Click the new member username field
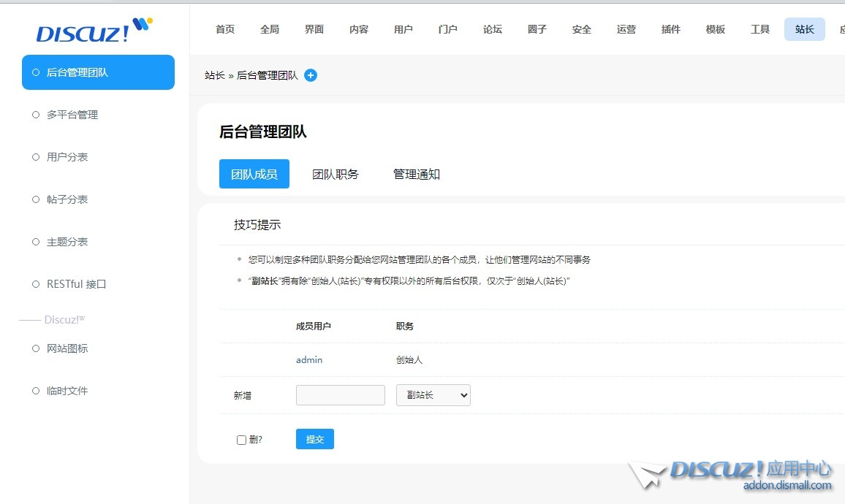The height and width of the screenshot is (504, 845). (x=340, y=395)
